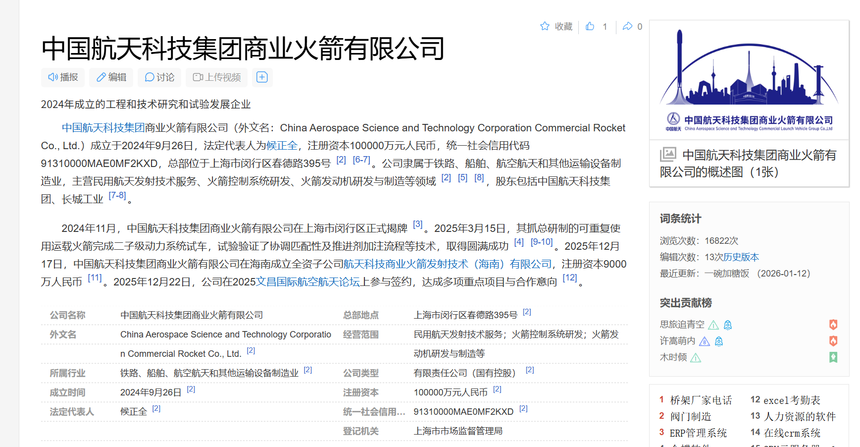The image size is (860, 447).
Task: Click reference [2] beside 公司类型 value
Action: pyautogui.click(x=529, y=370)
